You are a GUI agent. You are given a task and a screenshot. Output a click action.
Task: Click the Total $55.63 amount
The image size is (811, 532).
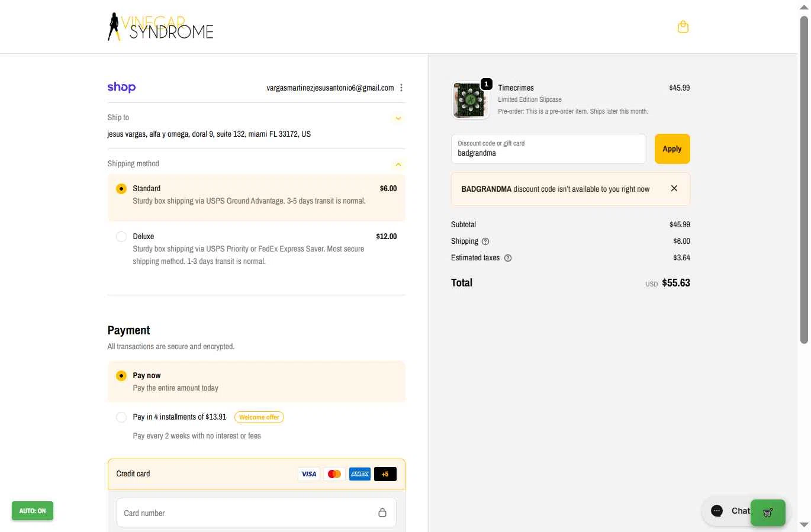coord(676,283)
